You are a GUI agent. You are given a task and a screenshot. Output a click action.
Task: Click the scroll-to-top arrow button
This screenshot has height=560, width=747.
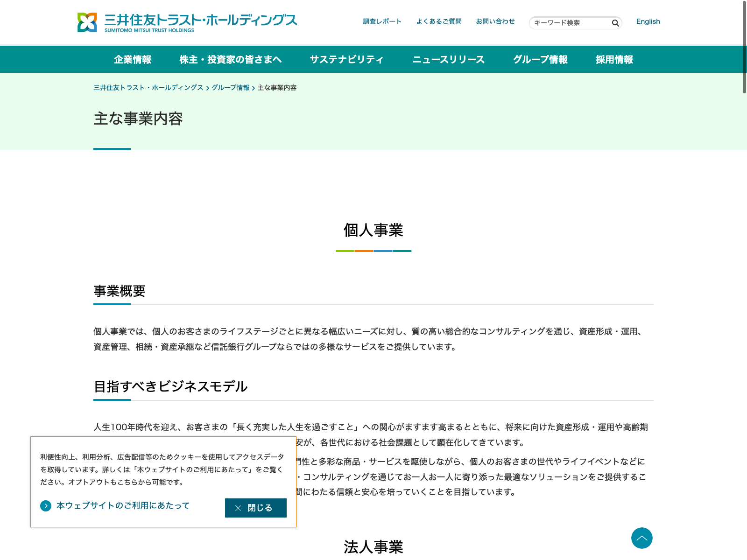click(x=641, y=538)
